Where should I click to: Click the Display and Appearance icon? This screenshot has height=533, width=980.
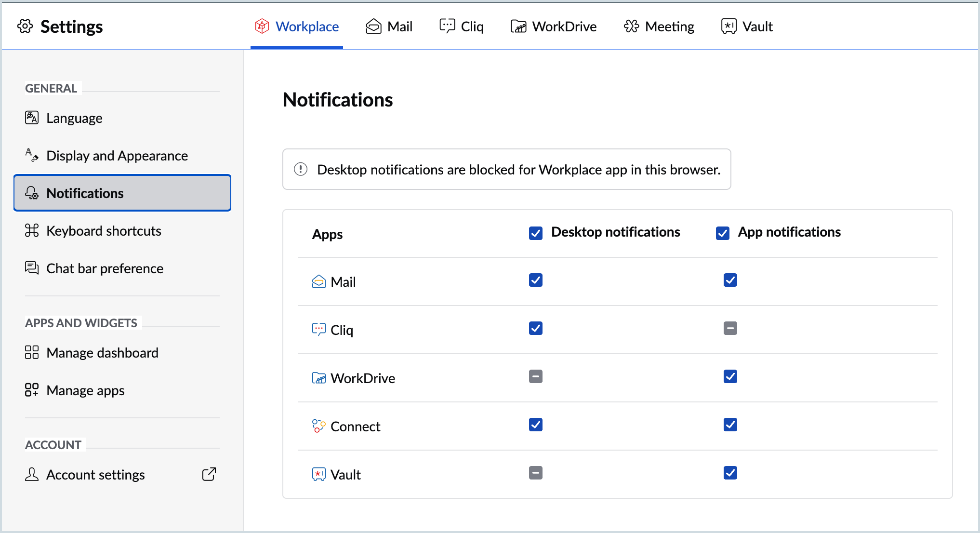click(32, 155)
